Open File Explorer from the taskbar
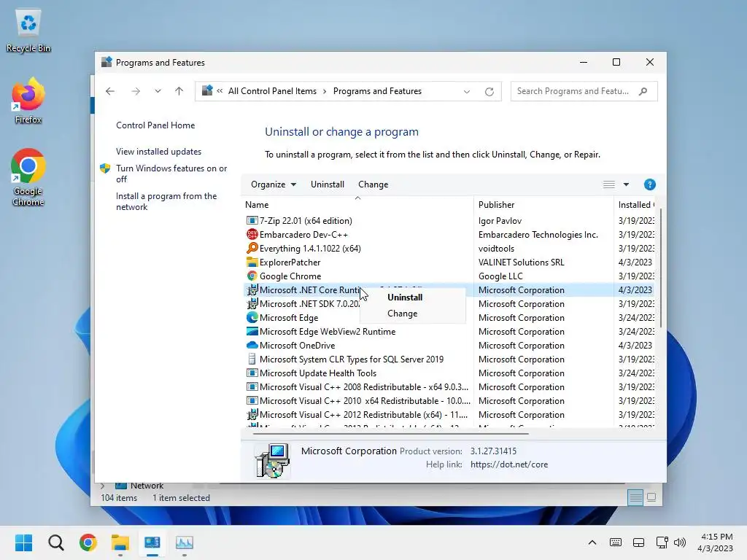The height and width of the screenshot is (560, 747). coord(120,542)
